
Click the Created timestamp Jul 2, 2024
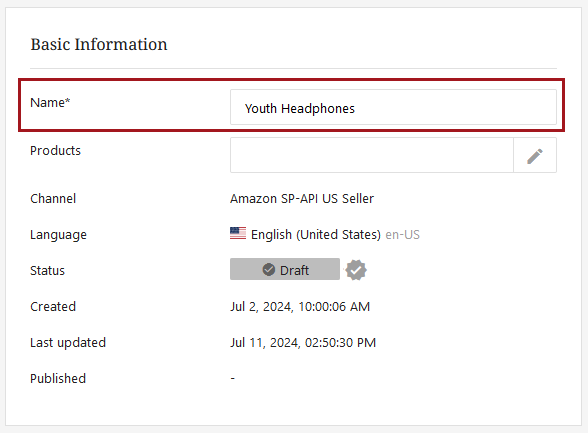[x=300, y=307]
